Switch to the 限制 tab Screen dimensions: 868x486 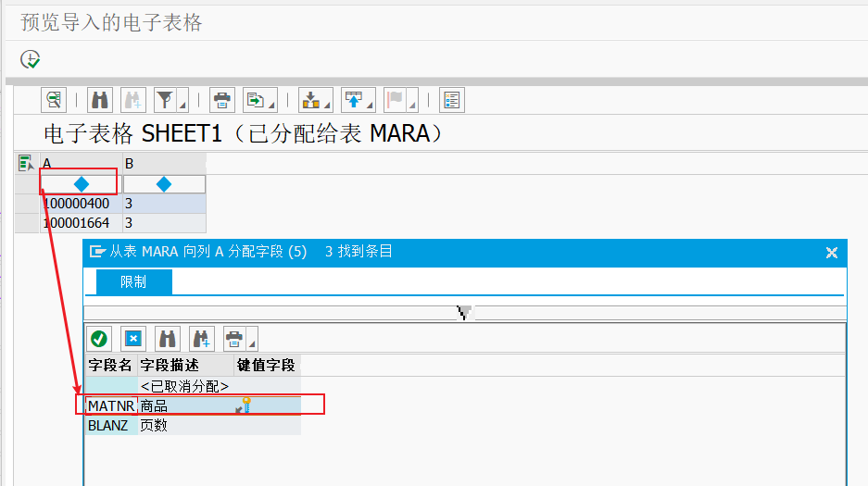pyautogui.click(x=134, y=282)
